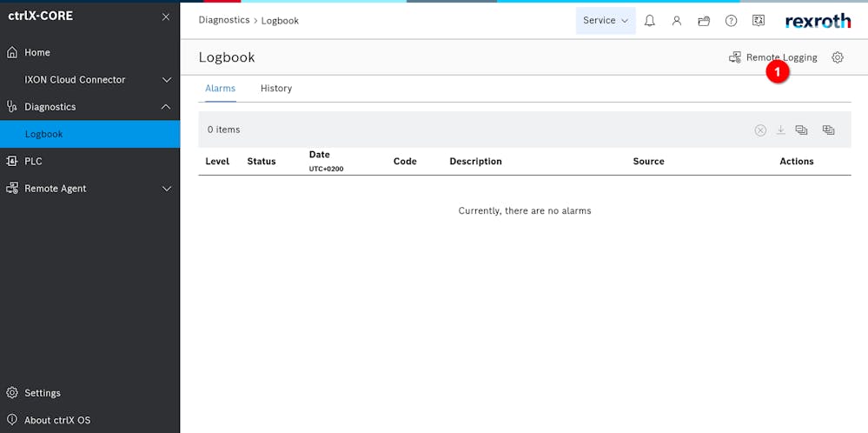
Task: Go to Home in sidebar
Action: click(x=37, y=52)
